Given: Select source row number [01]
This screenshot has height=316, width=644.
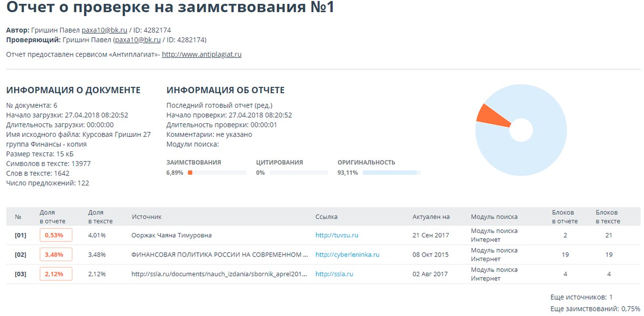Looking at the screenshot, I should point(20,235).
